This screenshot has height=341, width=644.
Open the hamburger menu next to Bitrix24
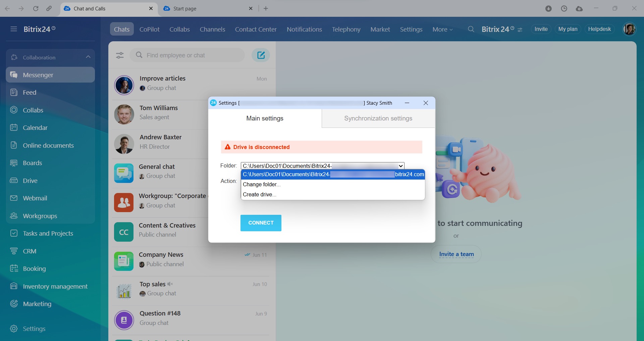[14, 29]
